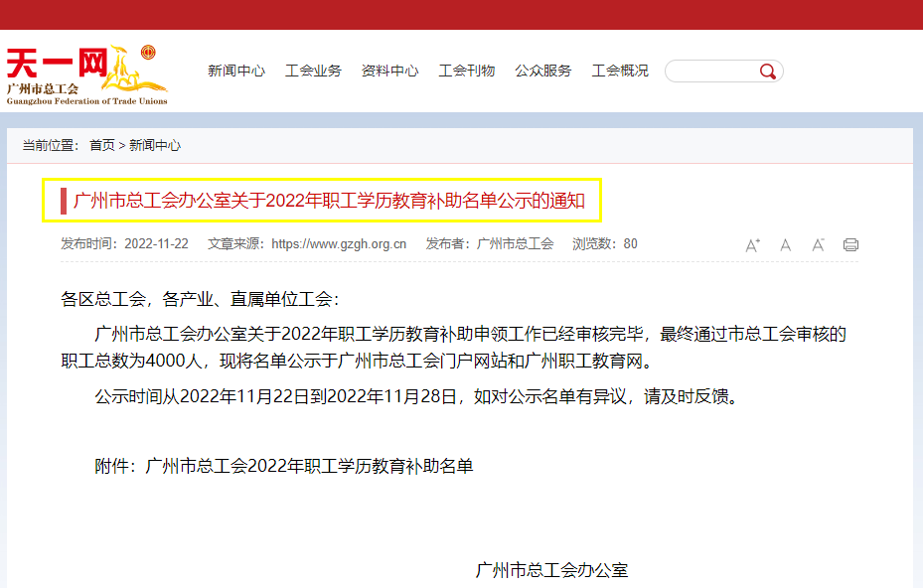Open the 新闻中心 menu
The image size is (923, 588).
coord(236,71)
